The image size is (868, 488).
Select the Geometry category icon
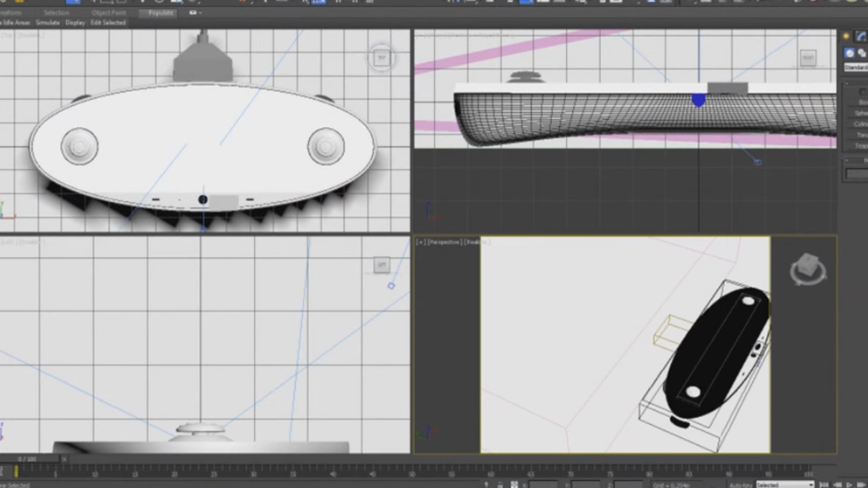coord(849,53)
